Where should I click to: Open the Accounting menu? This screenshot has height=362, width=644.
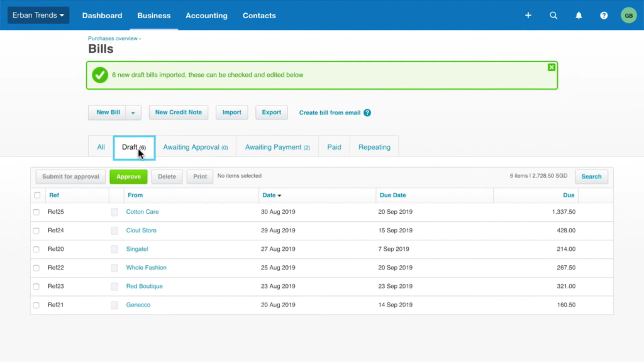pos(206,15)
